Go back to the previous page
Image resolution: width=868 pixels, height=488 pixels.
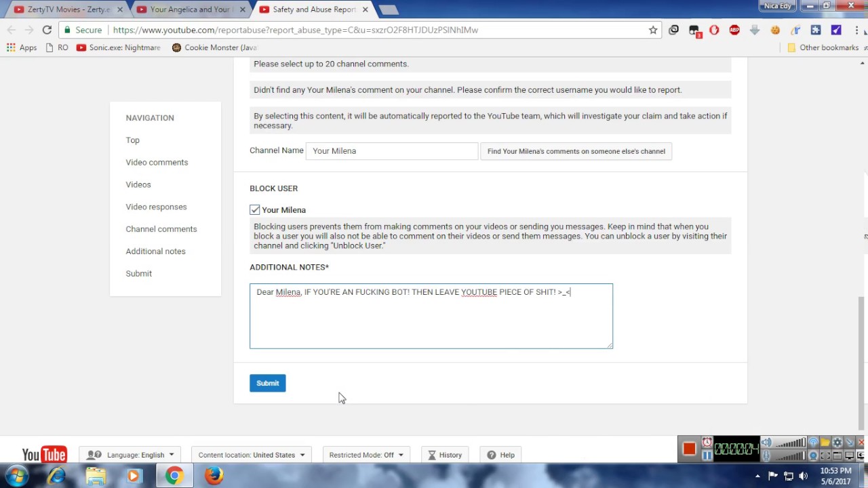coord(12,30)
